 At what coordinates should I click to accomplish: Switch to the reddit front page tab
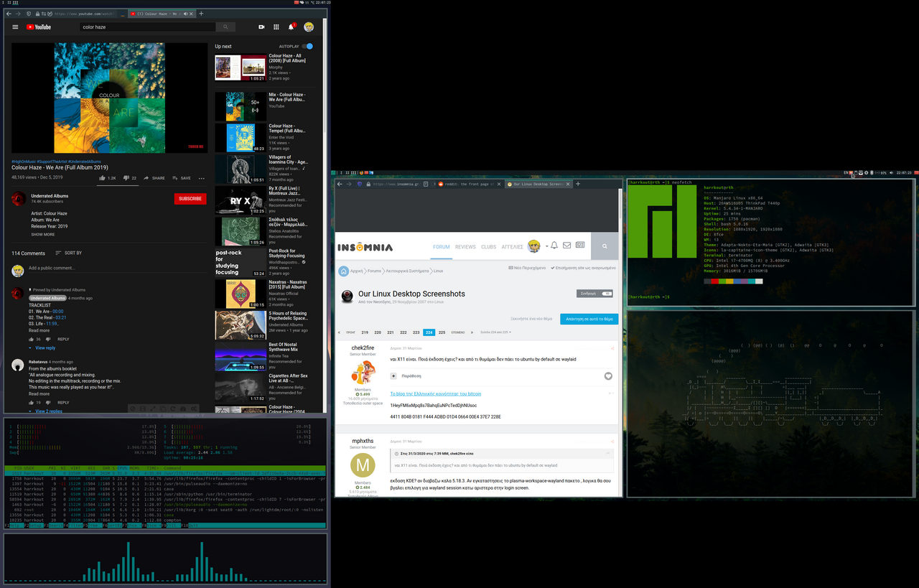469,184
